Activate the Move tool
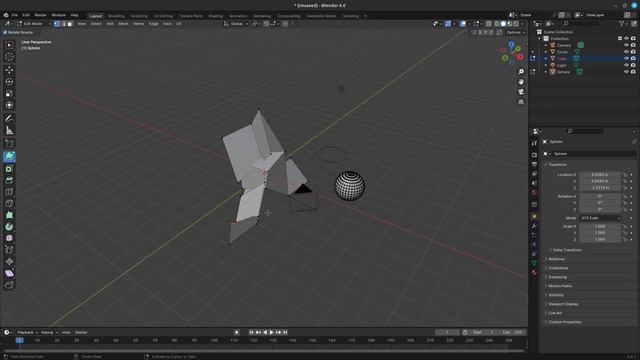The width and height of the screenshot is (640, 360). click(x=9, y=70)
